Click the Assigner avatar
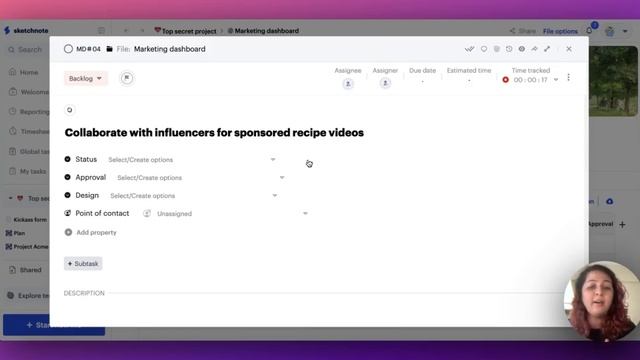The image size is (640, 360). 385,83
